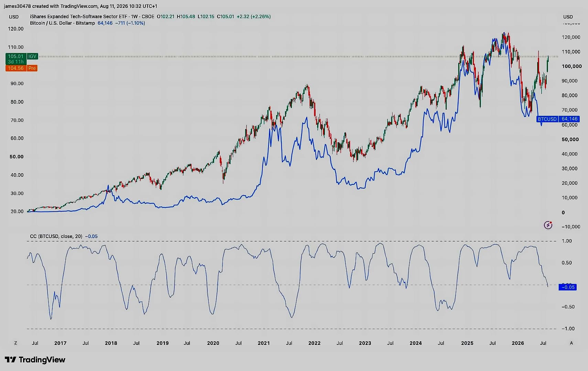Click the TradingView logo
588x371 pixels.
coord(35,360)
